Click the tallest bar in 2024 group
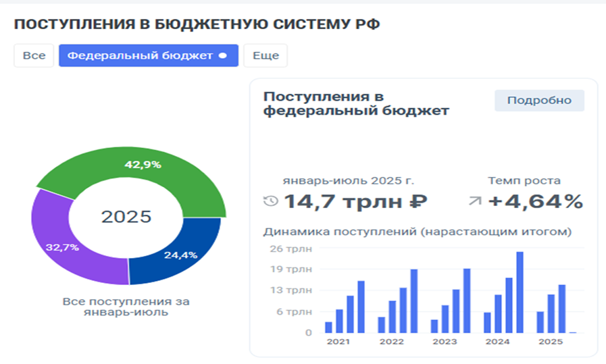The width and height of the screenshot is (606, 364). click(520, 292)
